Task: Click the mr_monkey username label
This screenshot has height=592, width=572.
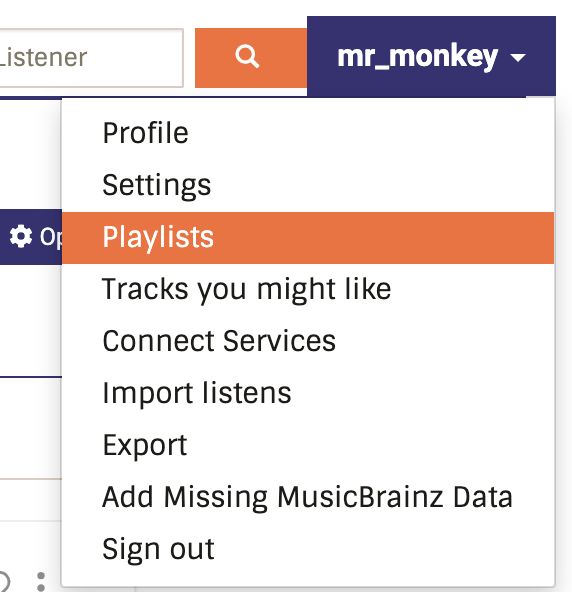Action: click(418, 57)
